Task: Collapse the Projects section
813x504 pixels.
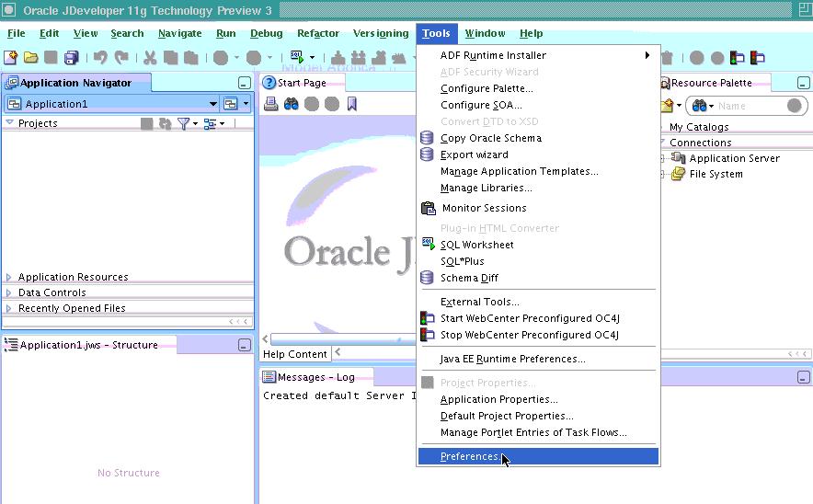Action: (x=9, y=123)
